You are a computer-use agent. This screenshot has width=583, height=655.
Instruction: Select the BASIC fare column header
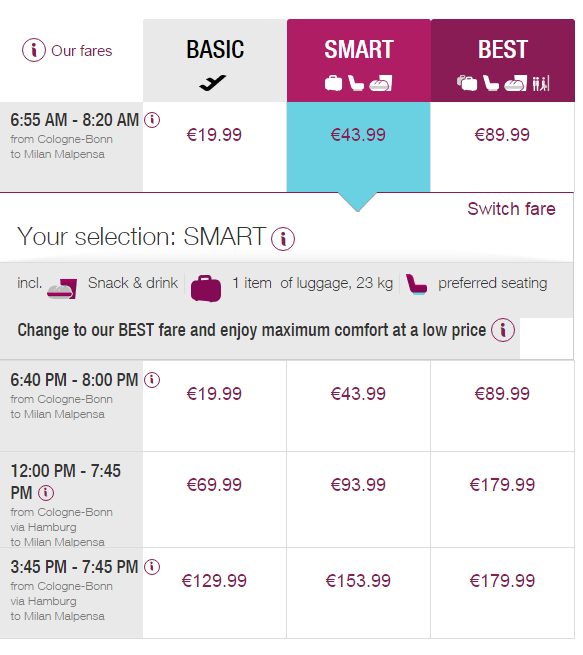215,61
